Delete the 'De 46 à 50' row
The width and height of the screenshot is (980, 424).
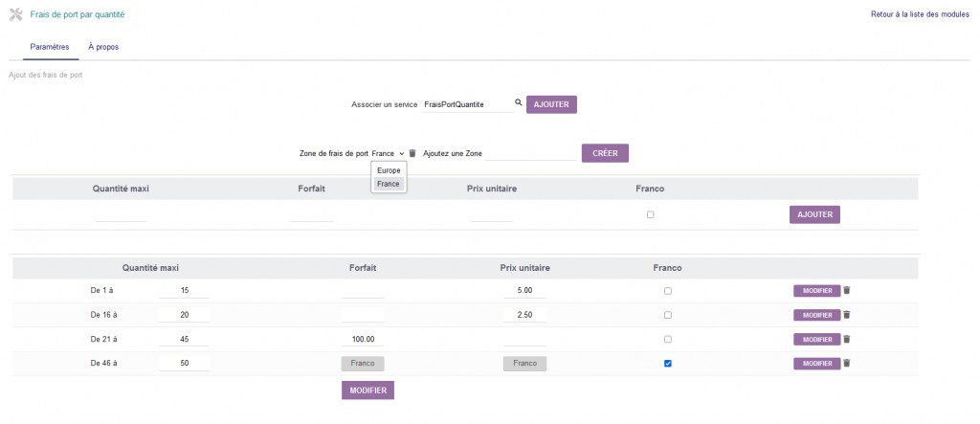(x=846, y=363)
